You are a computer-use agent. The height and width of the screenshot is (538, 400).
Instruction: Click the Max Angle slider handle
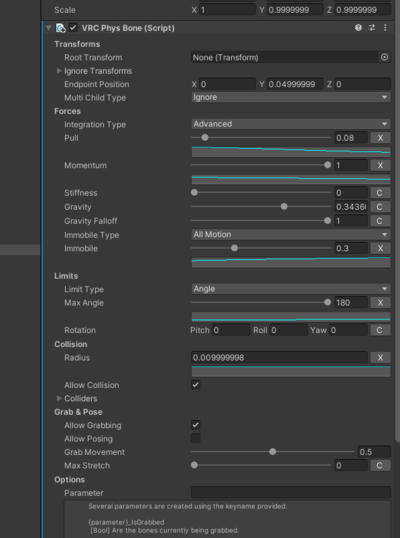coord(328,302)
